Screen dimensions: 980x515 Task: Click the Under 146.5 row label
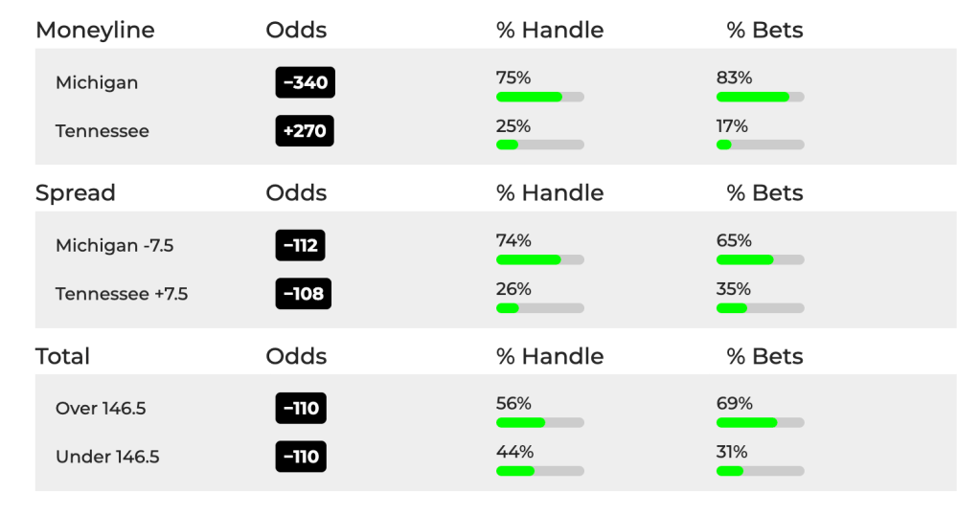coord(107,457)
